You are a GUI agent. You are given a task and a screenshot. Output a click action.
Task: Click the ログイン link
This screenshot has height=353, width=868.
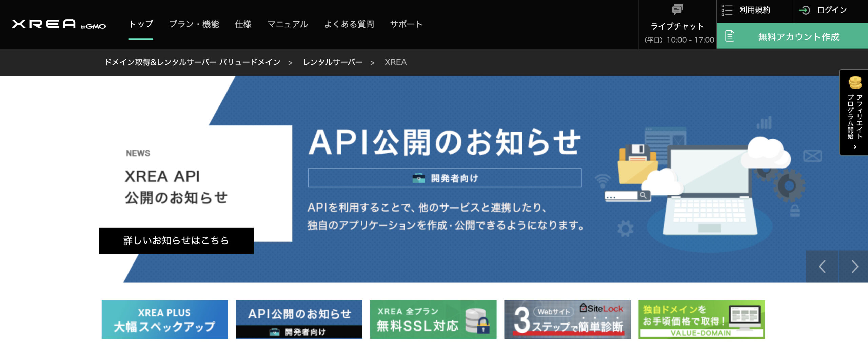(832, 10)
